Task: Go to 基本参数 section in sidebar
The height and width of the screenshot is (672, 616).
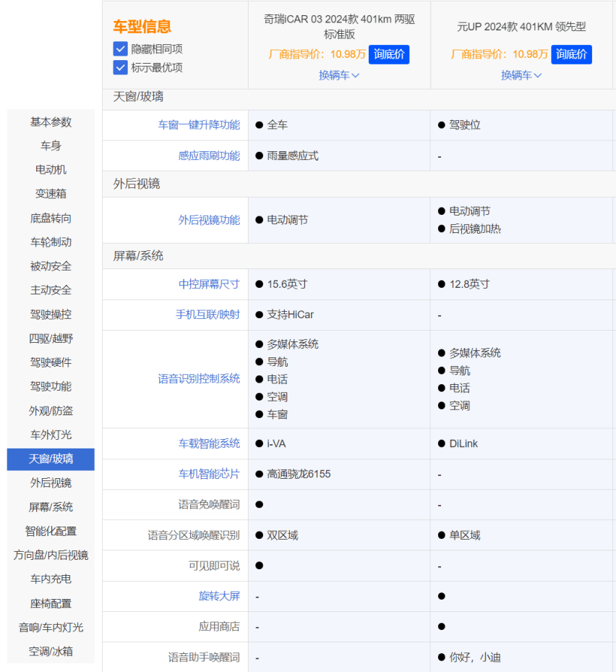Action: (51, 122)
